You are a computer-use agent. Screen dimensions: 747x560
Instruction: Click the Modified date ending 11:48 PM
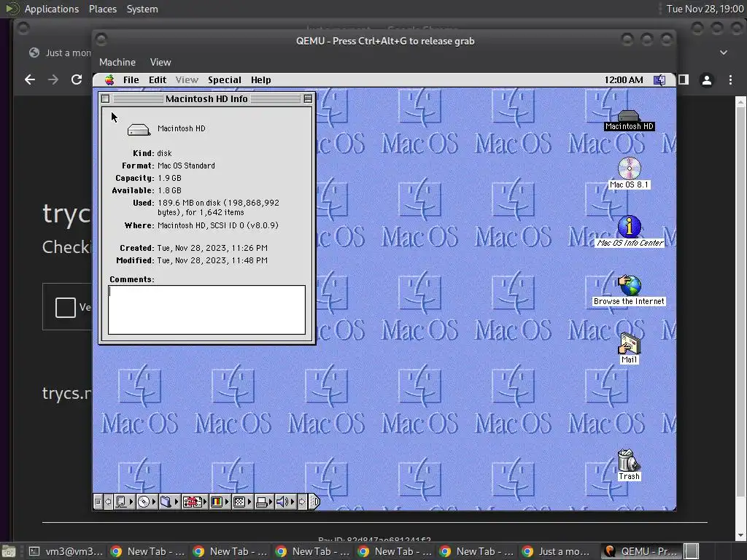(x=212, y=260)
